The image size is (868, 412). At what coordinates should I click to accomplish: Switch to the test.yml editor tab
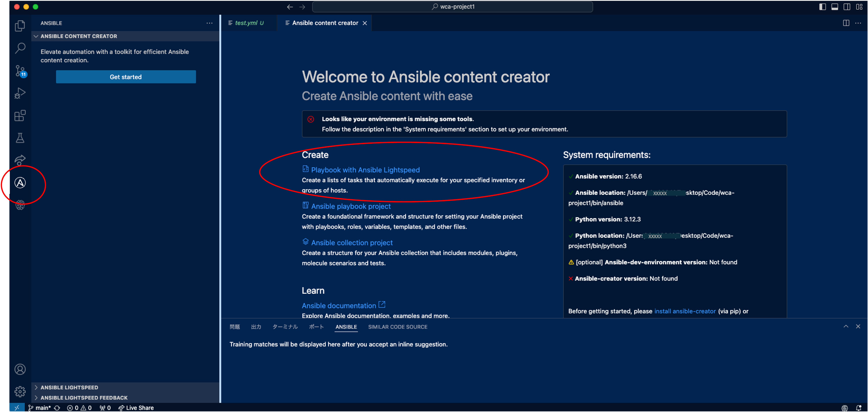pos(246,23)
